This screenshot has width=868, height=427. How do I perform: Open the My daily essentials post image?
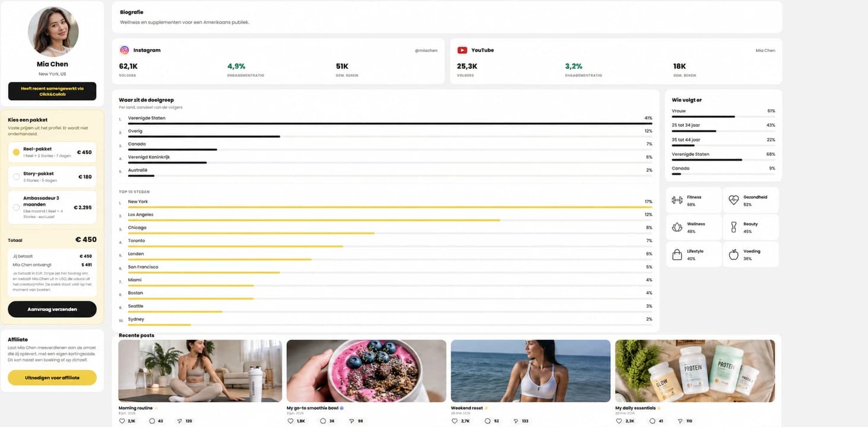(x=695, y=371)
